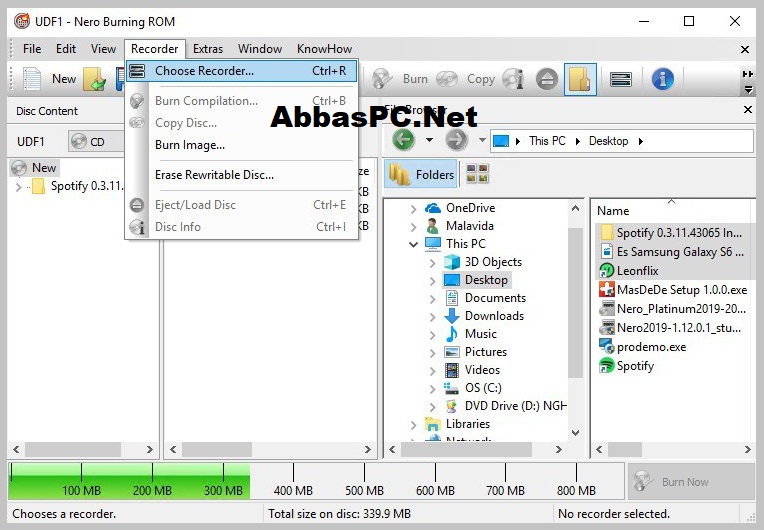764x530 pixels.
Task: Open the Window menu
Action: point(260,49)
